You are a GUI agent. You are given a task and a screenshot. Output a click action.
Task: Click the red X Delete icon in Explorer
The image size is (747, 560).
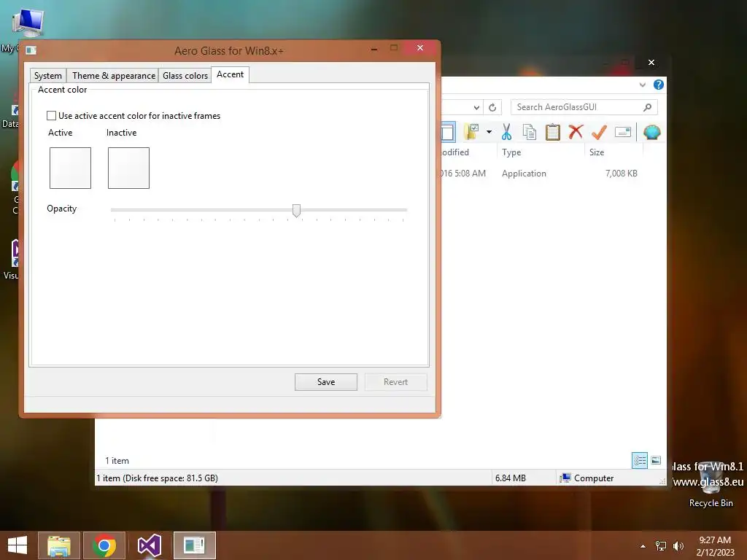[576, 131]
